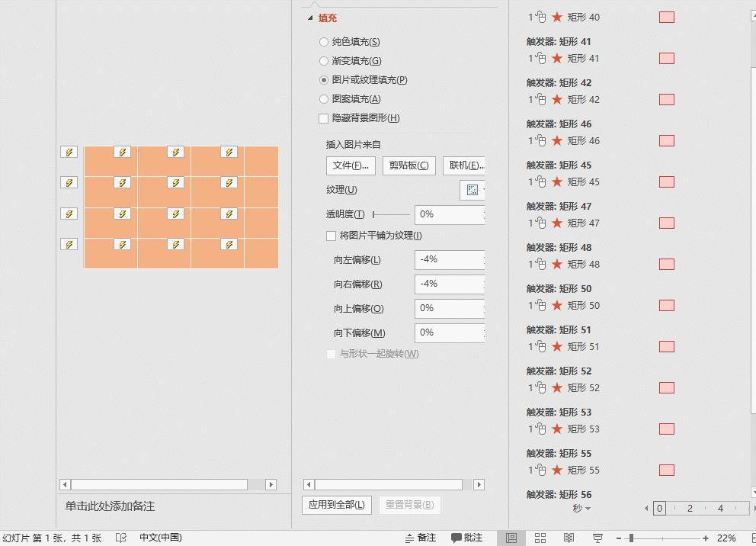Click a lightning bolt animation icon on the slide

click(122, 152)
